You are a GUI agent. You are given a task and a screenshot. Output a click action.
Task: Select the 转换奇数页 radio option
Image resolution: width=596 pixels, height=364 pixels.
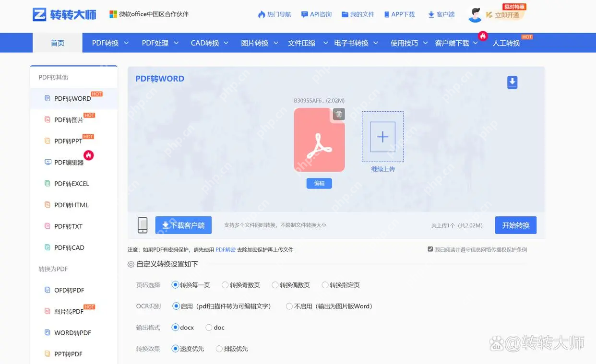(225, 284)
